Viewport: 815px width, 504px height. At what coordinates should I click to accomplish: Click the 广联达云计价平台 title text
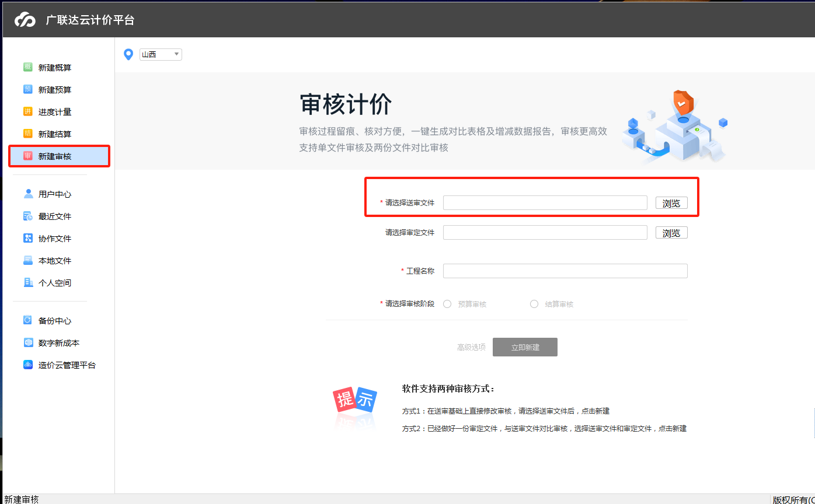pyautogui.click(x=90, y=20)
